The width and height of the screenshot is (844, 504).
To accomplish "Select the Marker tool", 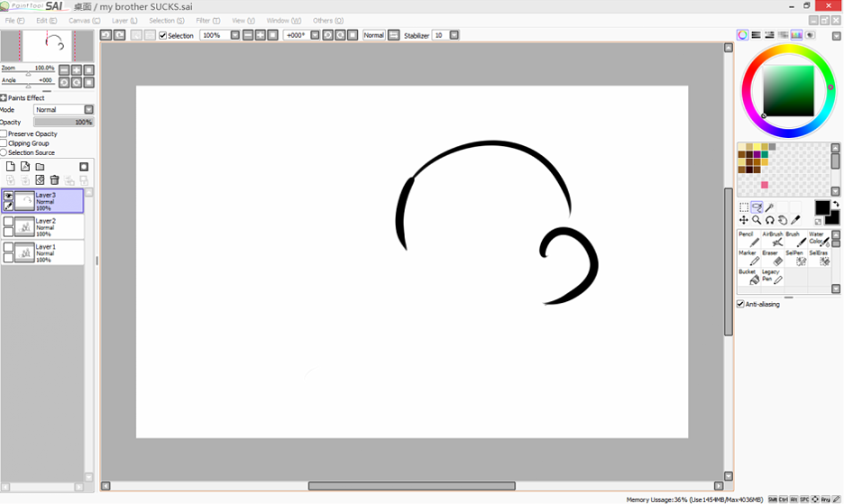I will click(x=748, y=258).
